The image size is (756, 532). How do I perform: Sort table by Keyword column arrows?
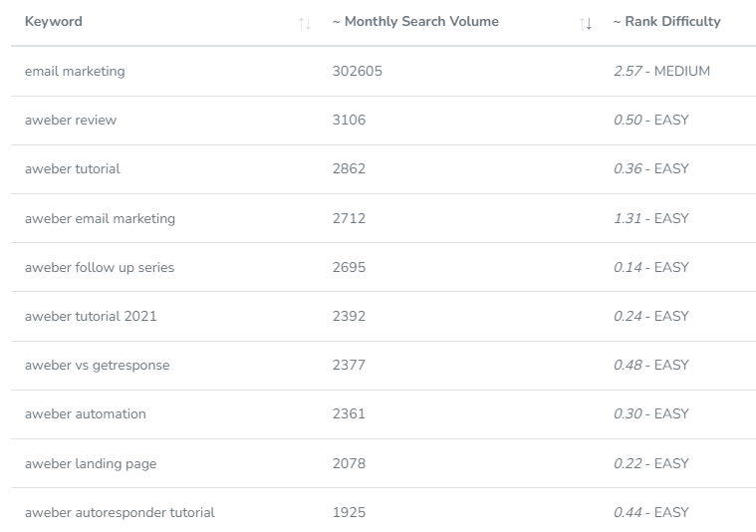304,23
